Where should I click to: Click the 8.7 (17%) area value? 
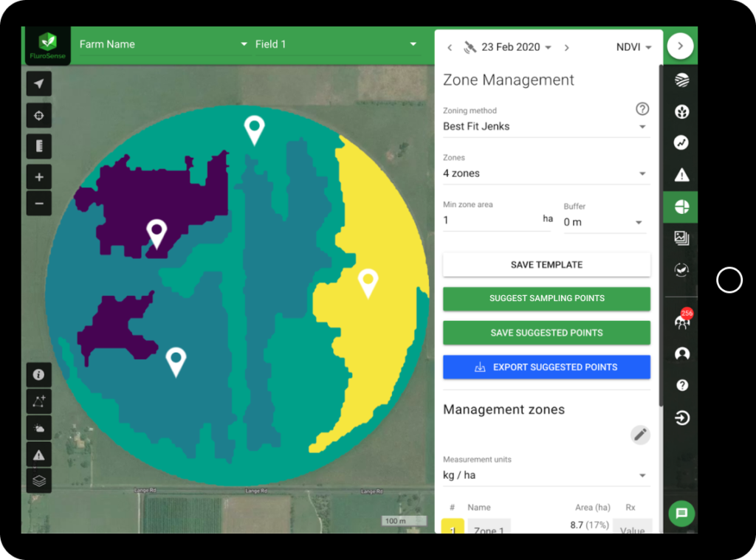tap(589, 525)
